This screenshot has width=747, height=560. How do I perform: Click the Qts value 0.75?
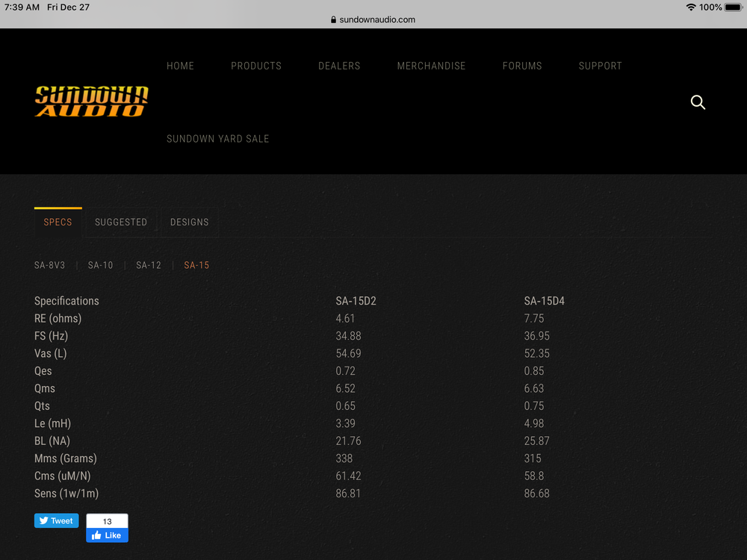[x=534, y=406]
